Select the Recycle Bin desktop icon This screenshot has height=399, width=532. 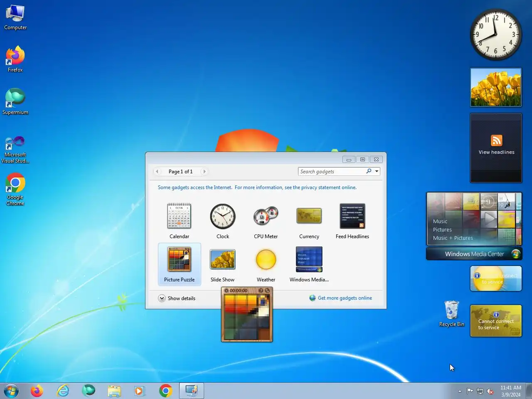[x=451, y=313]
